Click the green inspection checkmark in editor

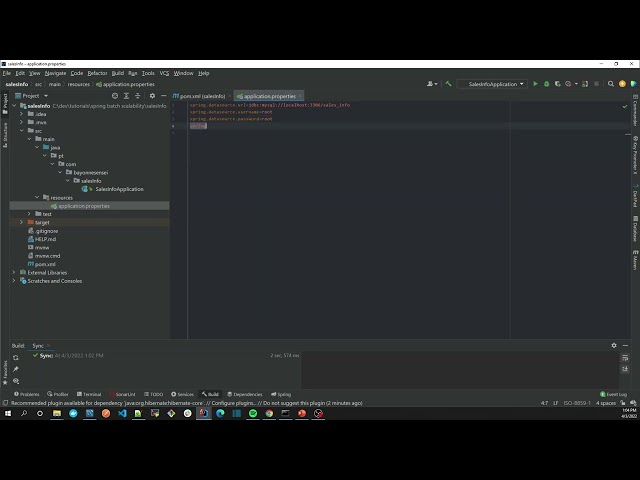click(x=624, y=106)
